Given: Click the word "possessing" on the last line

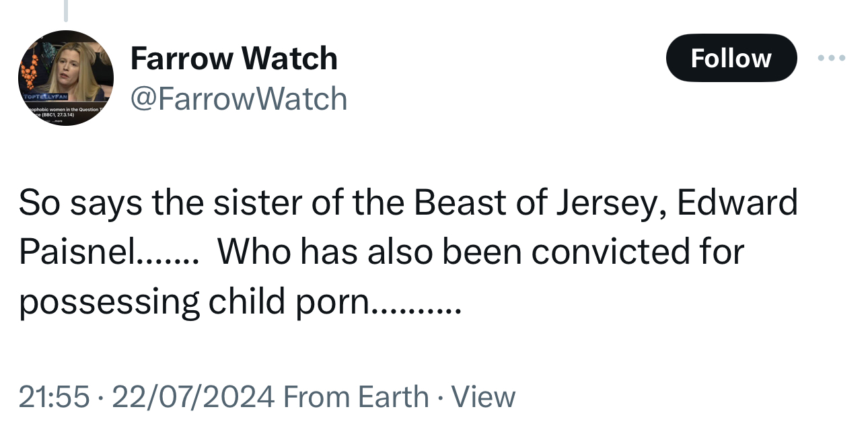Looking at the screenshot, I should point(109,303).
